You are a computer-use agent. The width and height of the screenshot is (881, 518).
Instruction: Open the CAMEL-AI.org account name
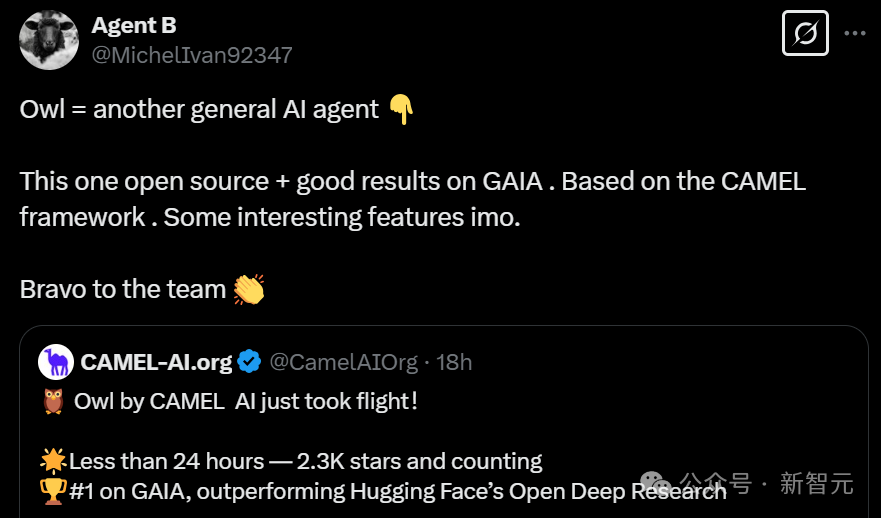click(x=156, y=362)
